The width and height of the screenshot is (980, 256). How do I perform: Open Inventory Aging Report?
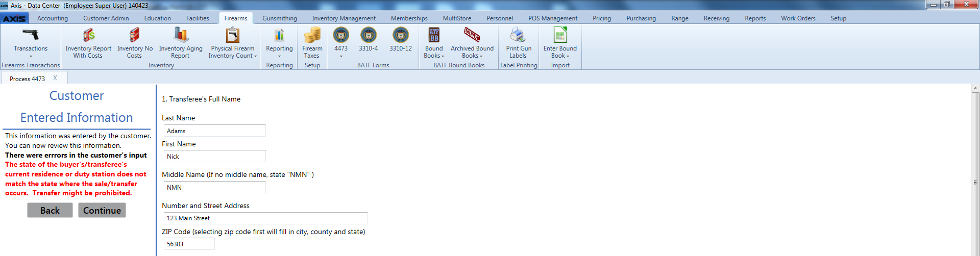coord(181,43)
